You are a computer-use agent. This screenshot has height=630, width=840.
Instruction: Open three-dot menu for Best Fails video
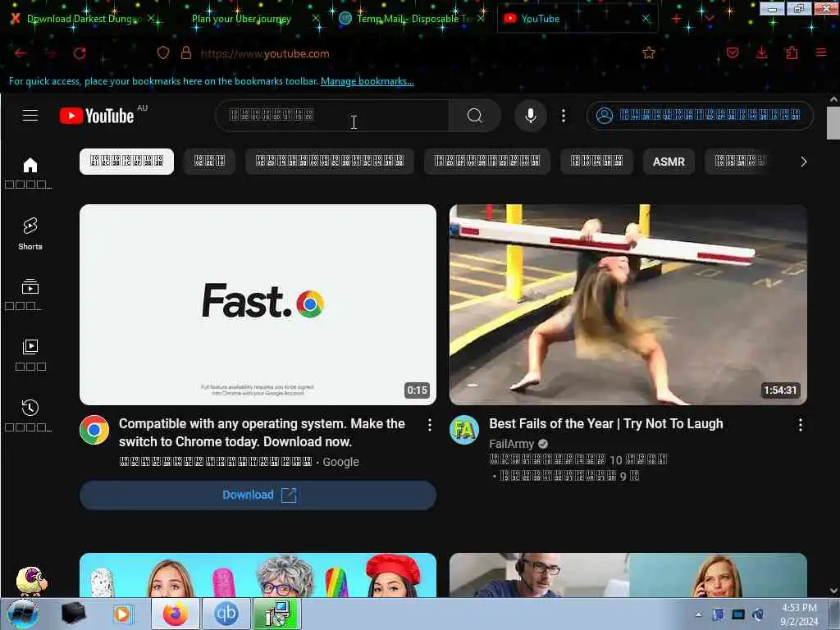coord(801,425)
